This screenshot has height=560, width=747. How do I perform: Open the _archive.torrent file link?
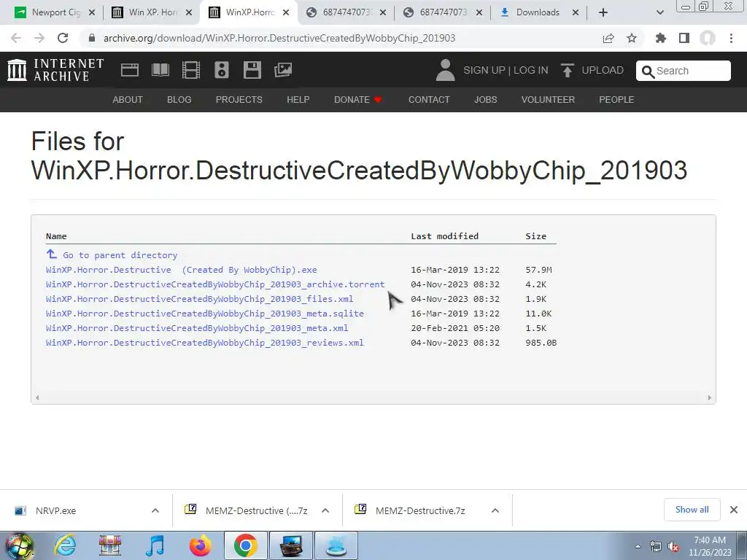215,284
